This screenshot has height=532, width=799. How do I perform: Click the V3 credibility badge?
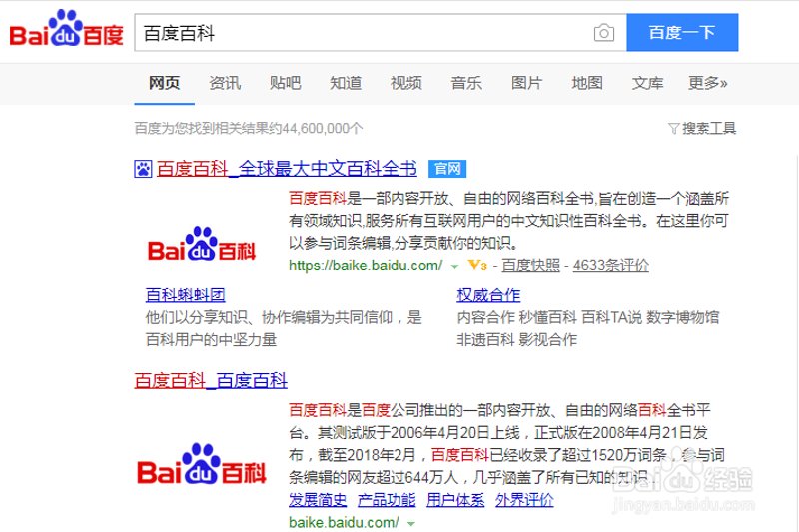[x=478, y=266]
